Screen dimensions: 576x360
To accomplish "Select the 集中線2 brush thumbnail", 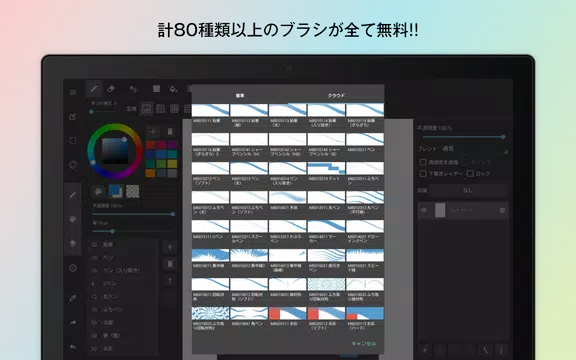I will (x=249, y=255).
